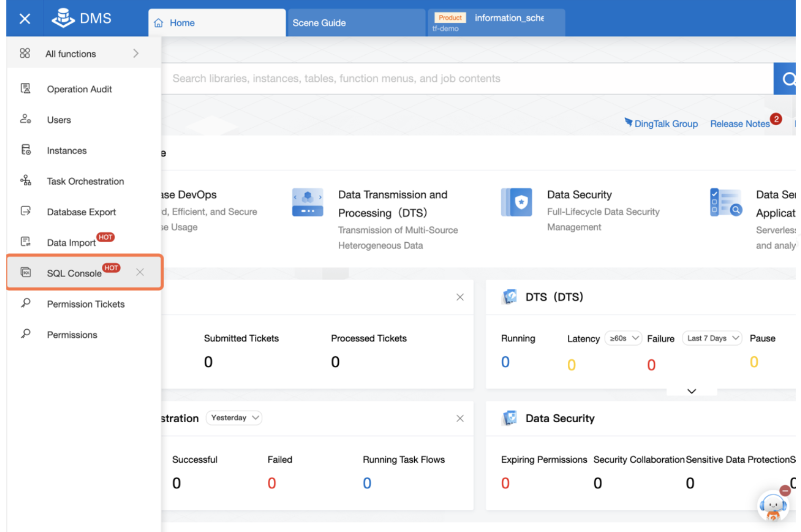Switch to the Scene Guide tab

click(x=319, y=23)
